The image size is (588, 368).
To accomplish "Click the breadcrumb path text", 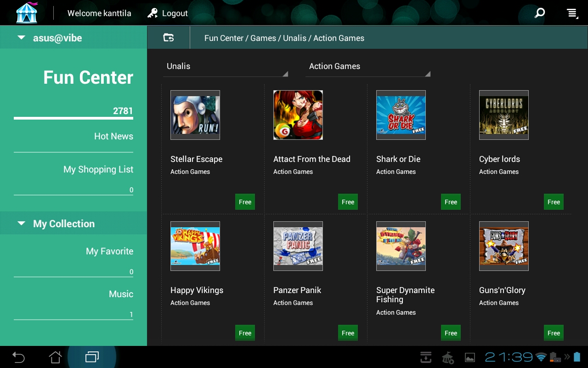I will [x=284, y=38].
